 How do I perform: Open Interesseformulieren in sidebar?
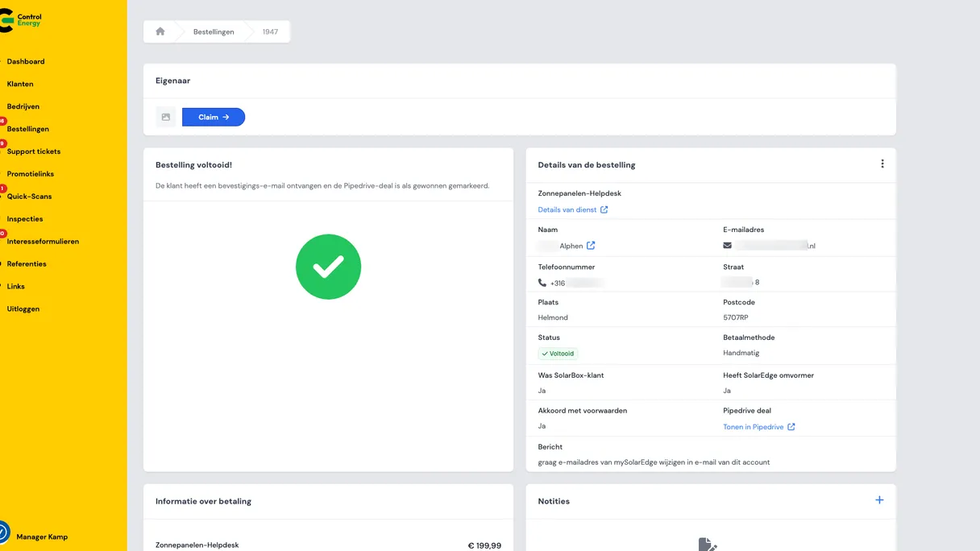(x=43, y=242)
